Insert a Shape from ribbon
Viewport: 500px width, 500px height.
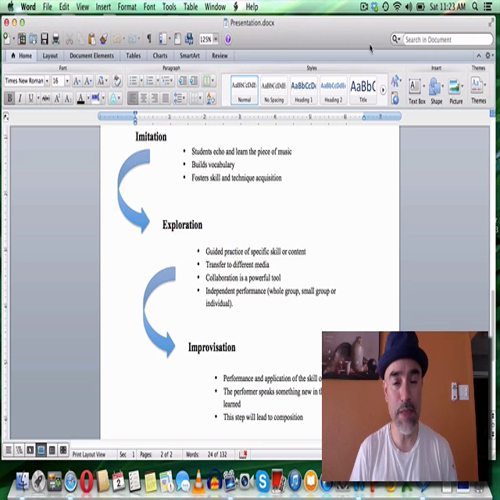point(436,91)
